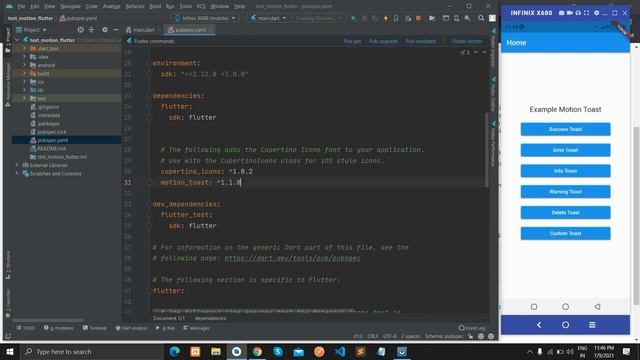Tap the Success Toast button

pos(565,129)
